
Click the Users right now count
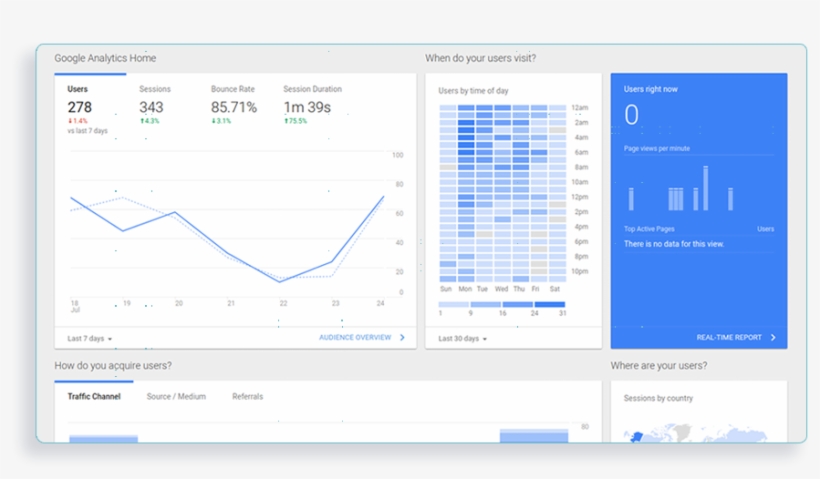[x=631, y=116]
